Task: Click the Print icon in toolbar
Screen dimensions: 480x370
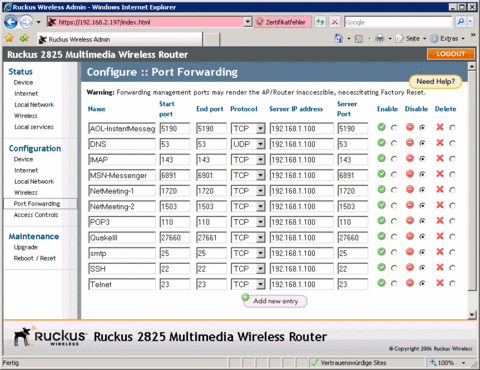Action: coord(380,39)
